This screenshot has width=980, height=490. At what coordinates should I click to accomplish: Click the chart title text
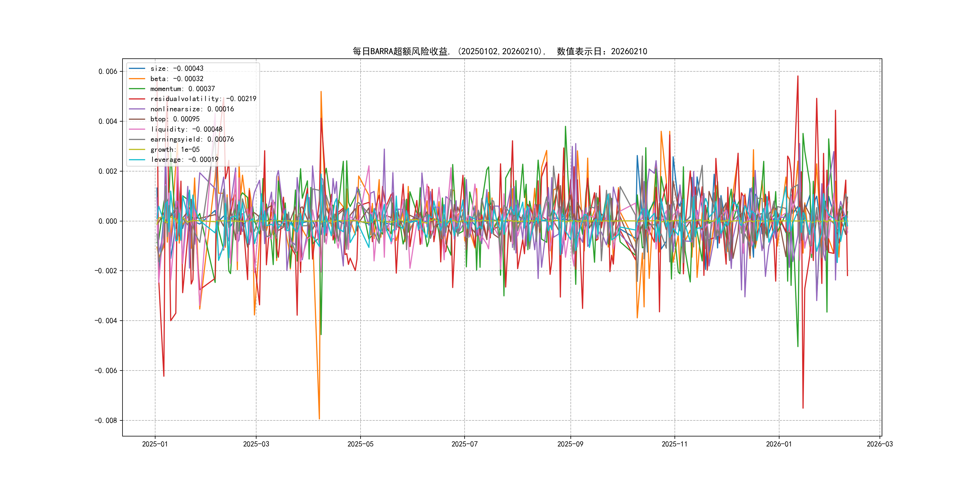coord(499,51)
